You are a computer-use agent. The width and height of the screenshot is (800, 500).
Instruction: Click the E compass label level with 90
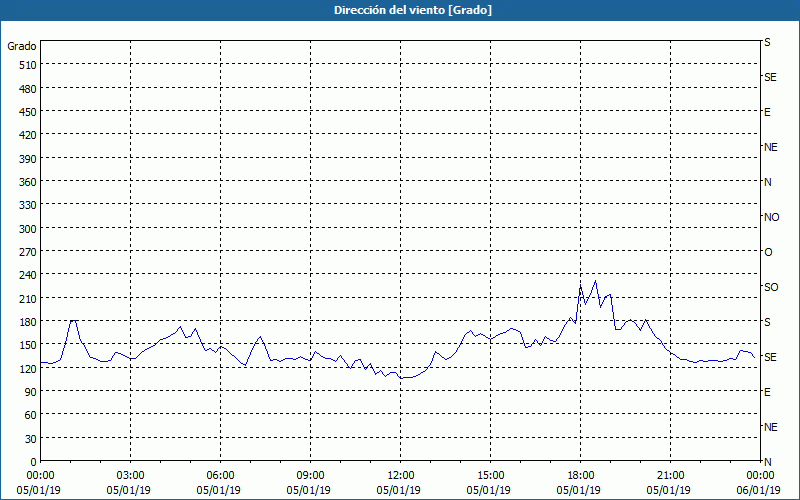[x=767, y=392]
